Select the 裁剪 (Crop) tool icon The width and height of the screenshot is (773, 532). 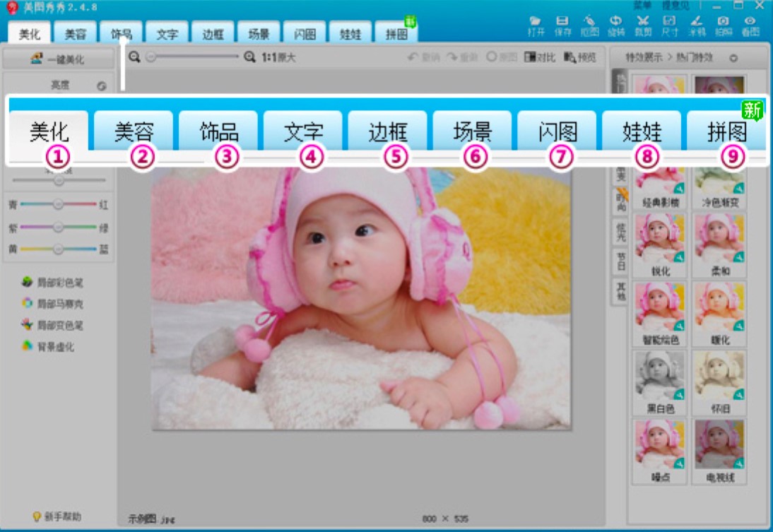coord(642,25)
